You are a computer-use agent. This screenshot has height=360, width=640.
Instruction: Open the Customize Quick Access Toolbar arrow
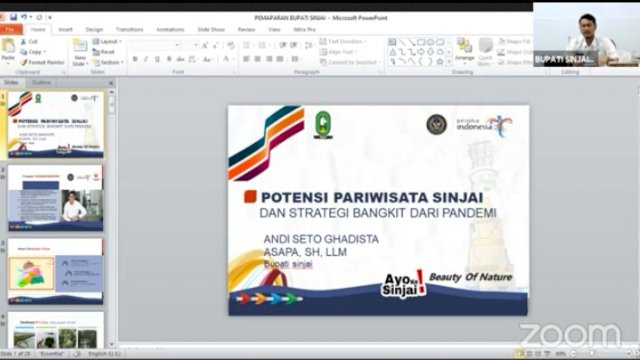pyautogui.click(x=49, y=18)
